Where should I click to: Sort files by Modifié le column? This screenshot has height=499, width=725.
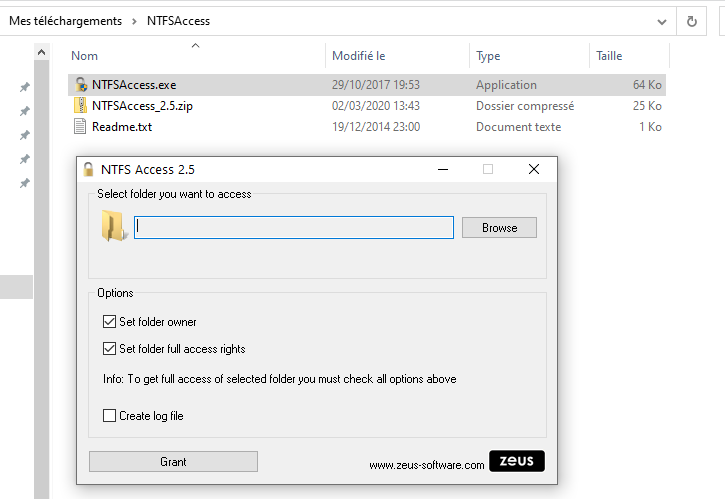[x=358, y=56]
